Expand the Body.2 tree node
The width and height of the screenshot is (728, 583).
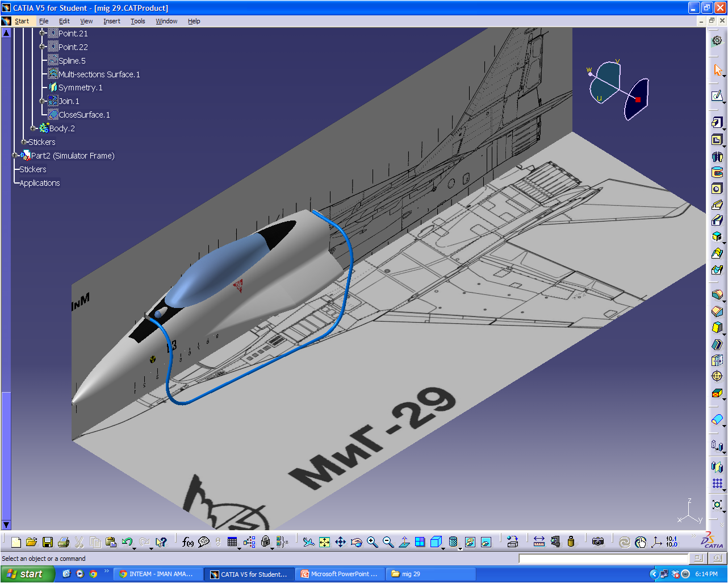pos(33,128)
